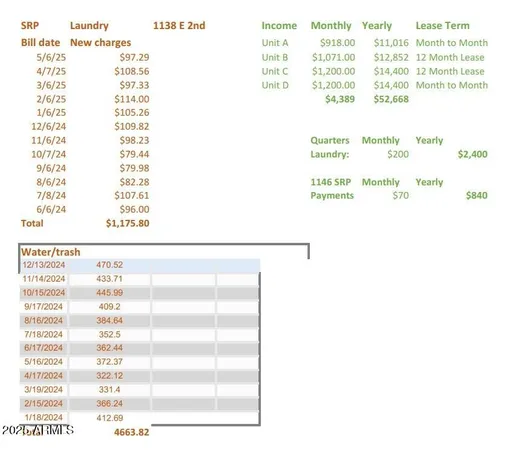The height and width of the screenshot is (450, 506).
Task: Click the laundry yearly $2,400 value
Action: (472, 154)
